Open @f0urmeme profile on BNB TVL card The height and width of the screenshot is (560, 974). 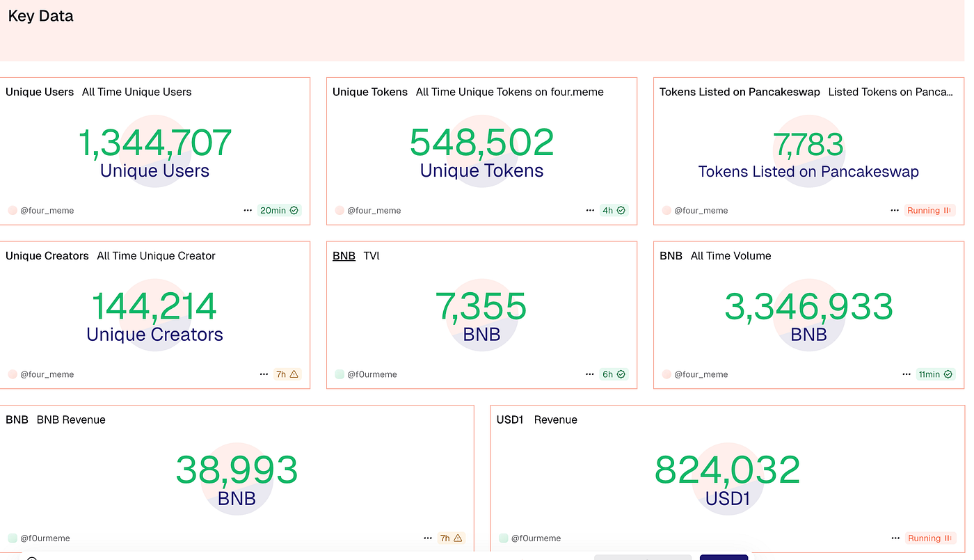click(x=372, y=374)
